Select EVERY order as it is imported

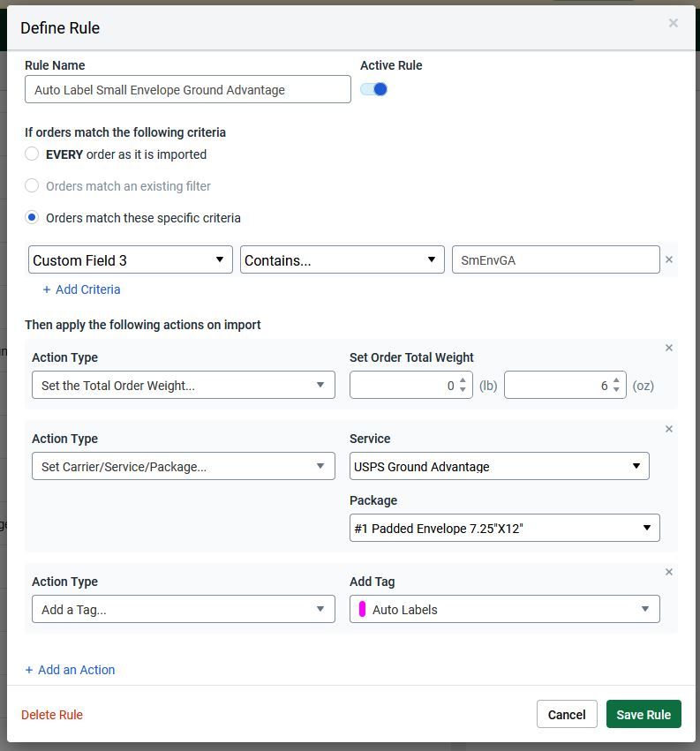coord(32,154)
